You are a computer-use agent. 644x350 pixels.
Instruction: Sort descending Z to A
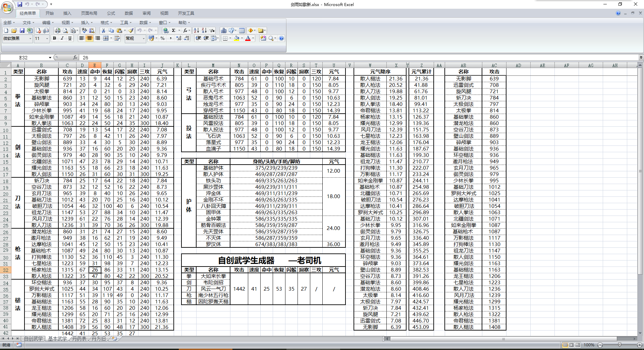pos(204,31)
